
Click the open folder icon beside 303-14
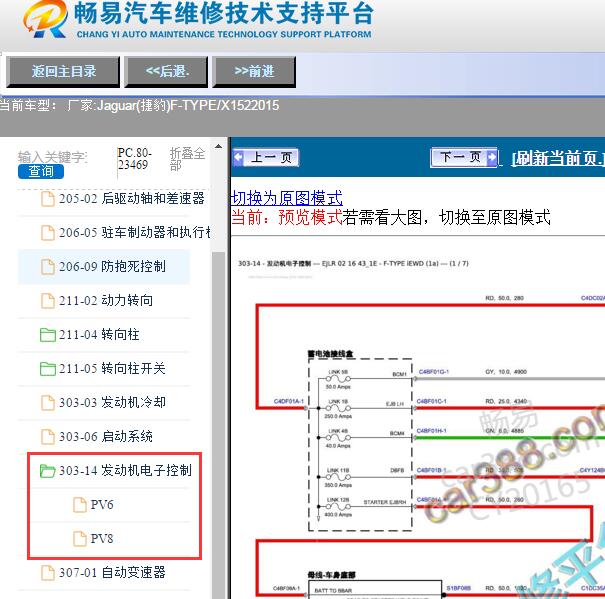click(x=48, y=471)
